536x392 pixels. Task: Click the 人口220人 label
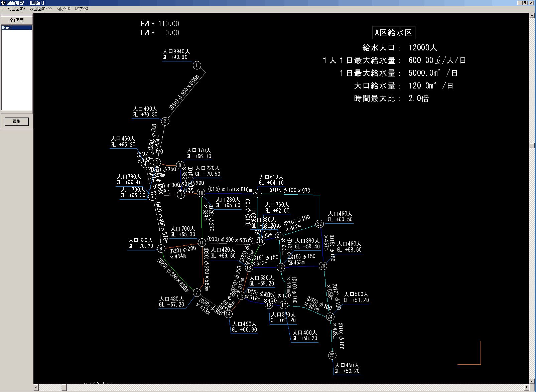pos(208,168)
